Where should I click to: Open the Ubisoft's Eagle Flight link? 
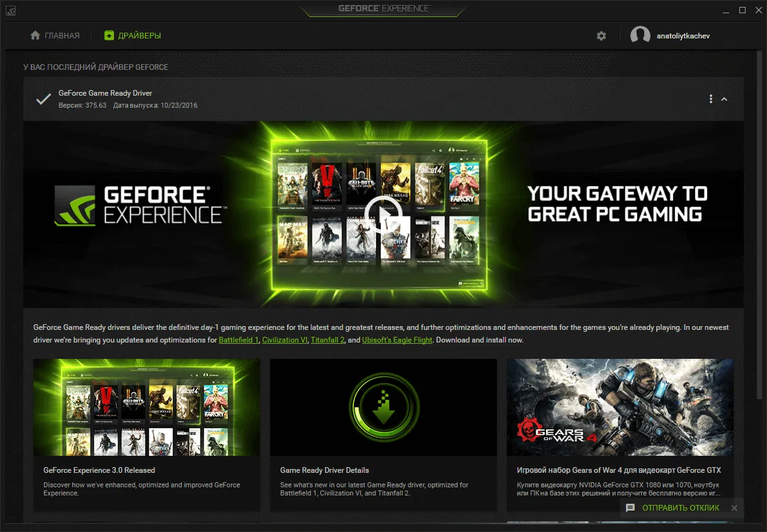click(x=397, y=339)
